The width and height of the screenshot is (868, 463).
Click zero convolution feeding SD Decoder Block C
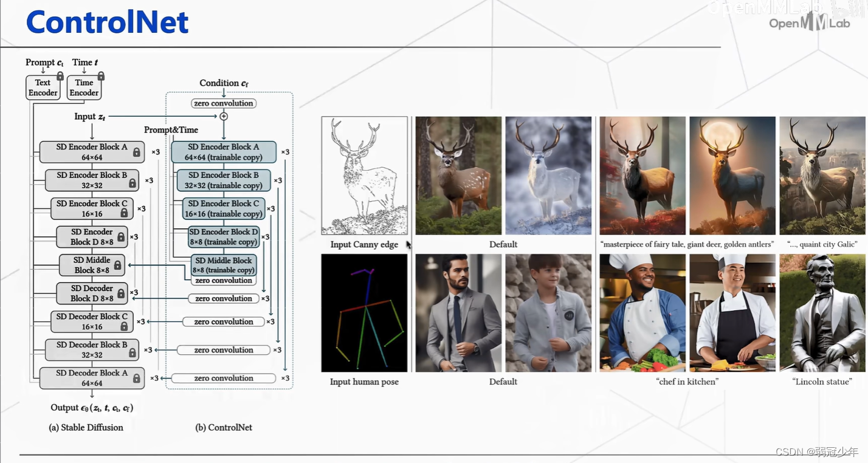(x=224, y=322)
